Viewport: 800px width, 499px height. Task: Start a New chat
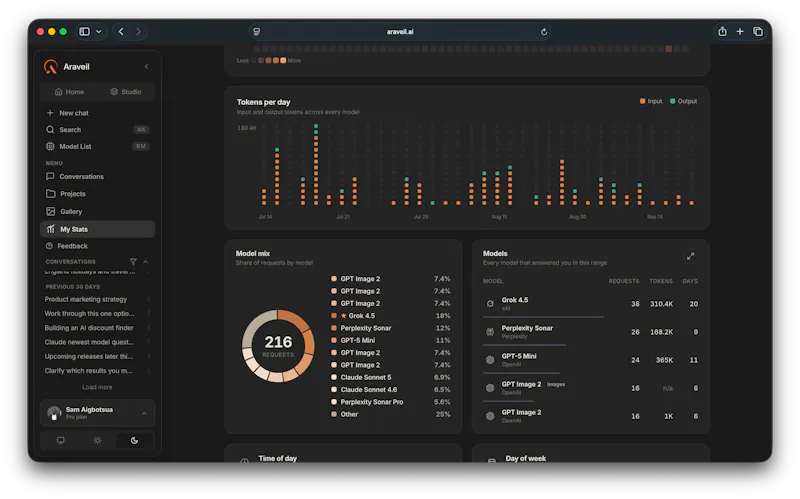tap(97, 113)
